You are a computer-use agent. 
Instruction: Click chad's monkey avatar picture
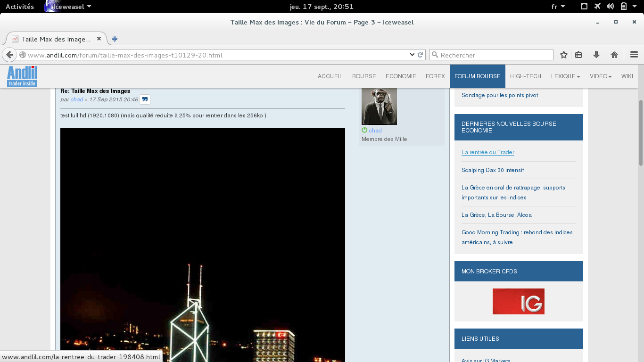click(x=379, y=106)
